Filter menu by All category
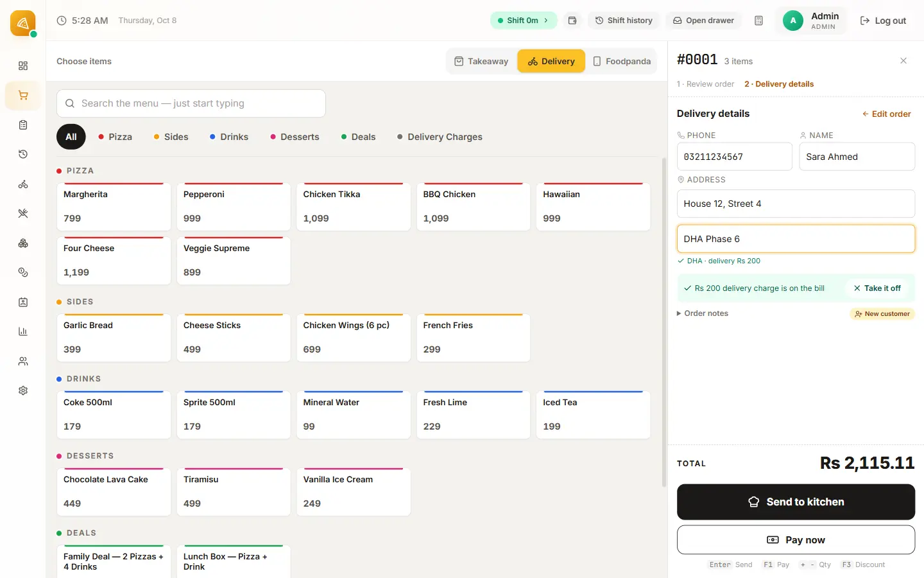Image resolution: width=924 pixels, height=578 pixels. coord(71,137)
